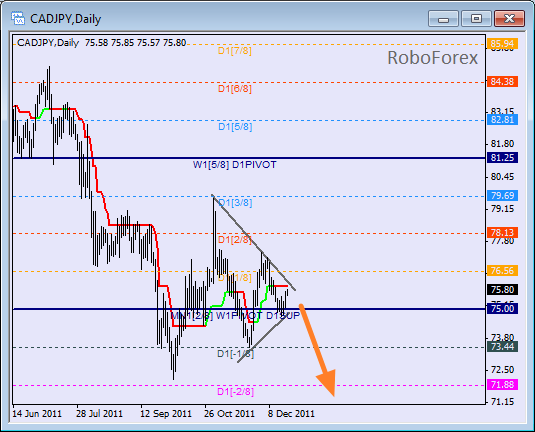Minimize the CADJPY Daily chart window
Viewport: 535px width, 432px height.
point(443,18)
